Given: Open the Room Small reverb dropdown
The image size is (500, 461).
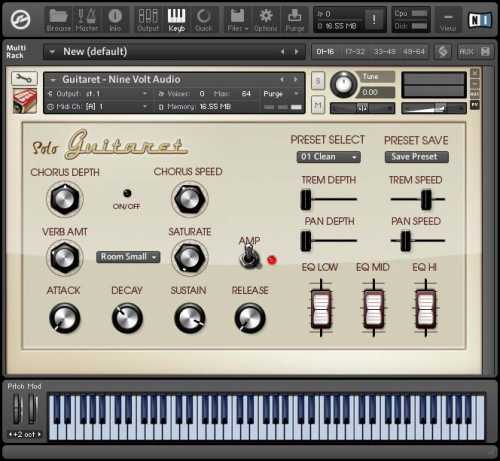Looking at the screenshot, I should click(x=128, y=257).
